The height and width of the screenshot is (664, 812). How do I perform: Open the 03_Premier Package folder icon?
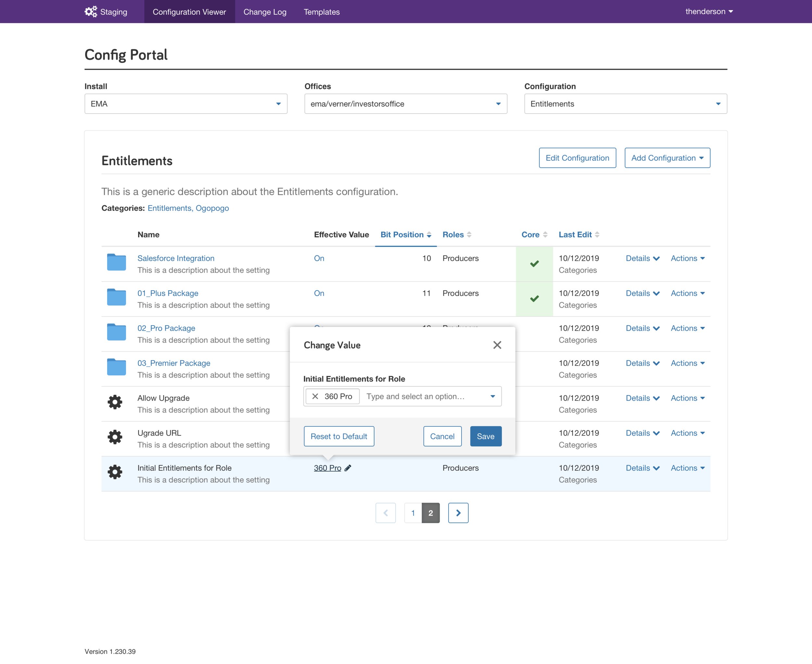(x=116, y=367)
